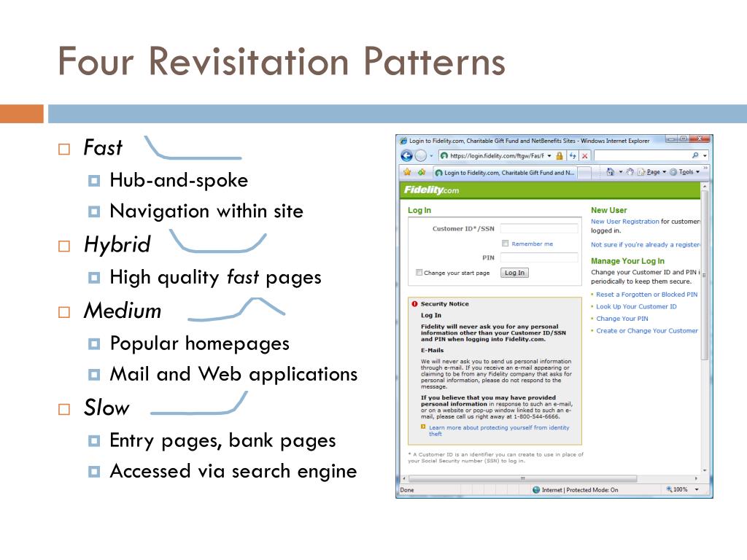Click the Slow bullet heading
The width and height of the screenshot is (747, 560).
click(107, 408)
